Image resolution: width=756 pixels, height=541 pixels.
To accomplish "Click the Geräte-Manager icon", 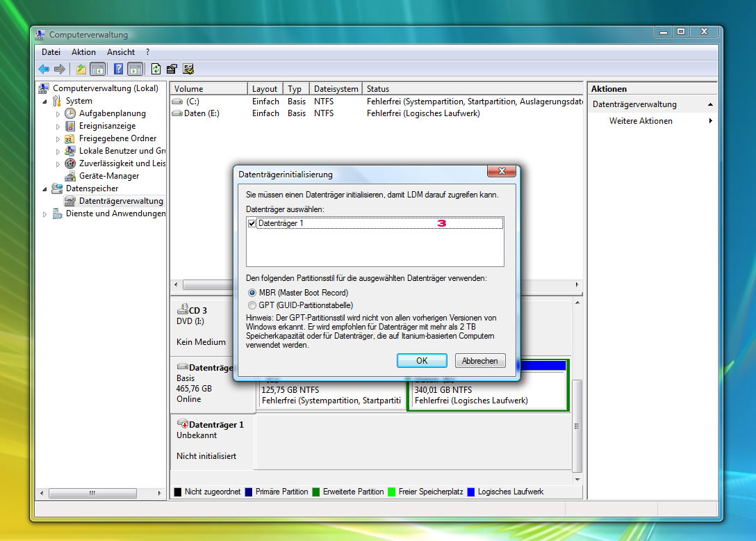I will [70, 176].
